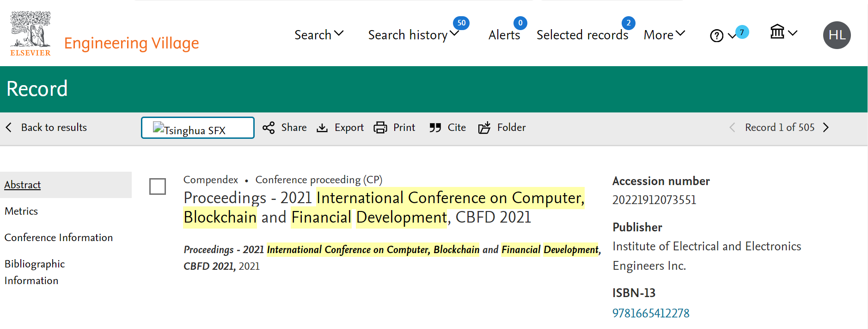
Task: Go back to results
Action: coord(54,127)
